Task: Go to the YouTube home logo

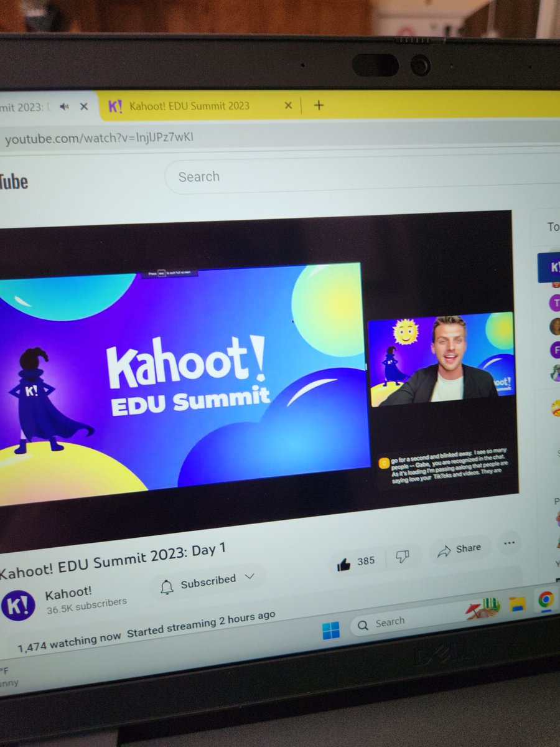Action: point(14,182)
